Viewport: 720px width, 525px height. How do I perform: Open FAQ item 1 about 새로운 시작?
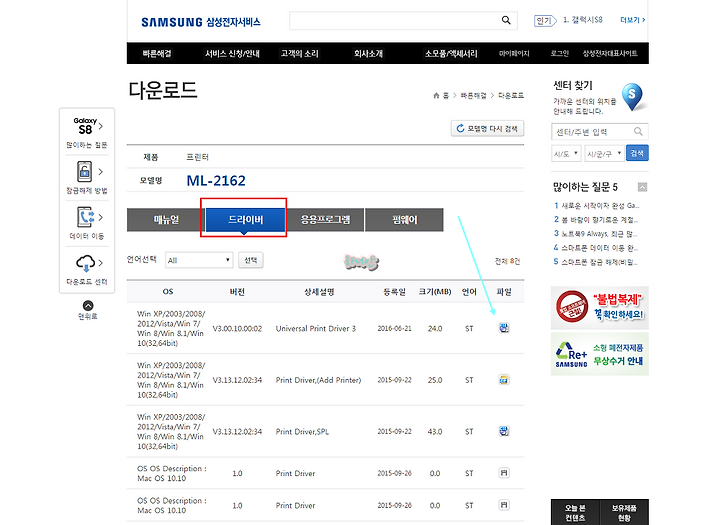pos(596,205)
